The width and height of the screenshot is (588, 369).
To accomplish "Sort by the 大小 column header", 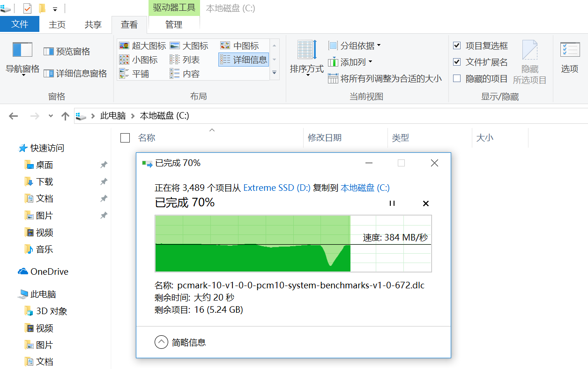I will 485,138.
